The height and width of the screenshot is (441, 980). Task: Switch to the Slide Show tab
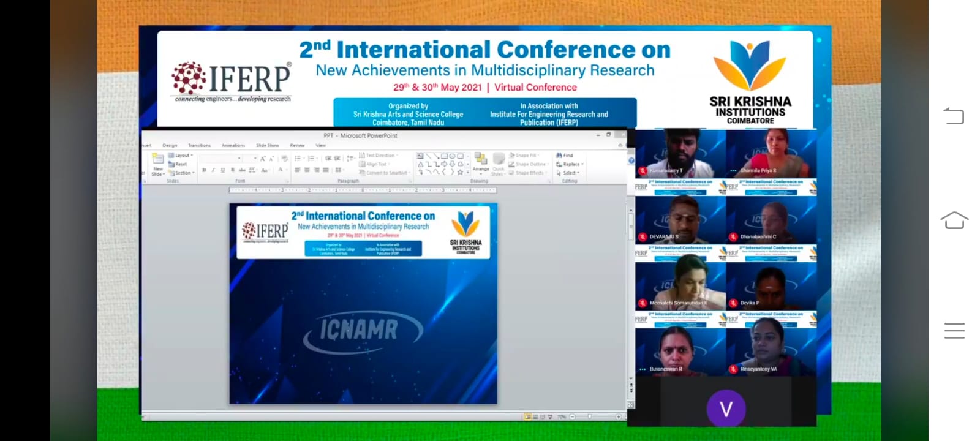[267, 145]
